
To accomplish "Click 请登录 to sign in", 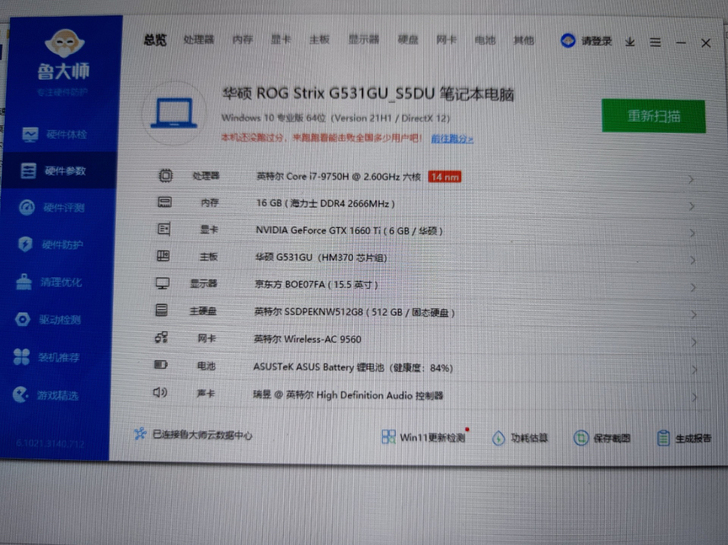I will [x=597, y=41].
